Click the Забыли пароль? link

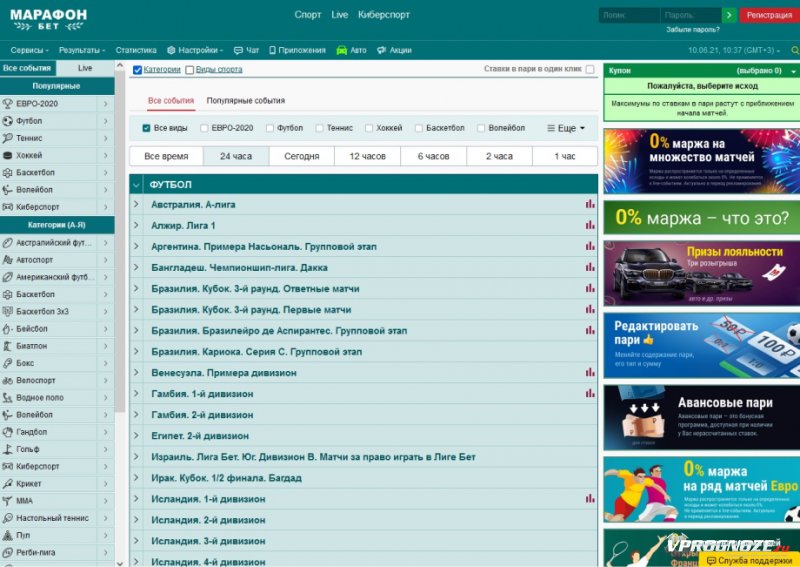pos(692,30)
